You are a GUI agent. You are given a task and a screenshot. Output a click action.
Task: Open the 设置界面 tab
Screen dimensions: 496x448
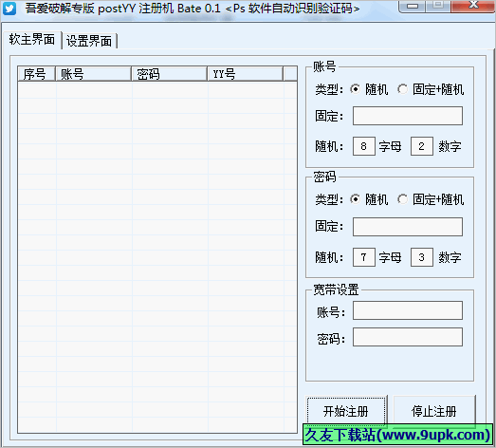[x=89, y=41]
